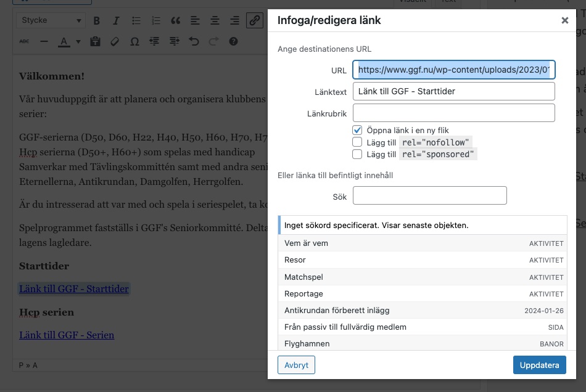Image resolution: width=586 pixels, height=392 pixels.
Task: Enable rel="sponsored" checkbox
Action: coord(357,155)
